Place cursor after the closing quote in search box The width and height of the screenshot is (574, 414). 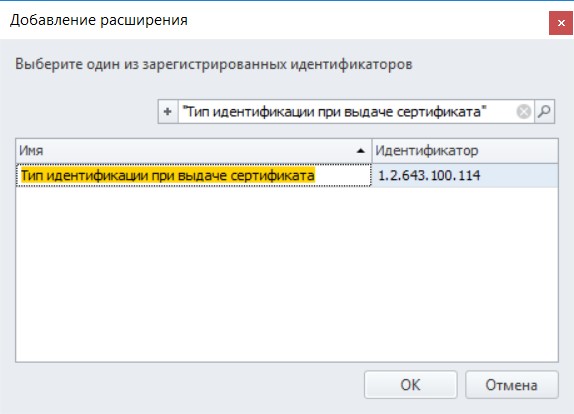488,111
